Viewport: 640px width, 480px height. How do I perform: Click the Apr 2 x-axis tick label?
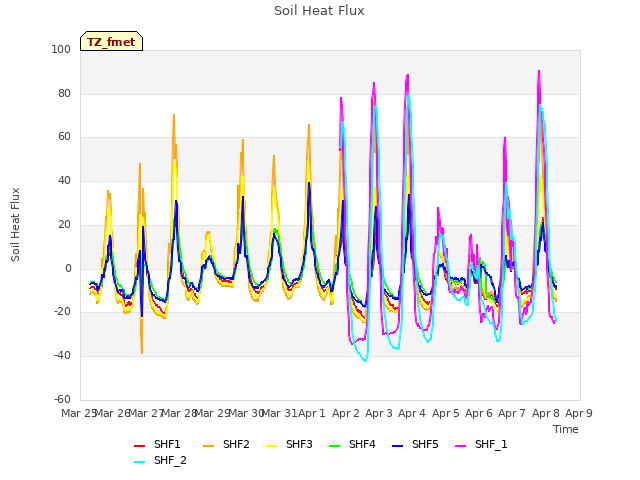coord(346,413)
